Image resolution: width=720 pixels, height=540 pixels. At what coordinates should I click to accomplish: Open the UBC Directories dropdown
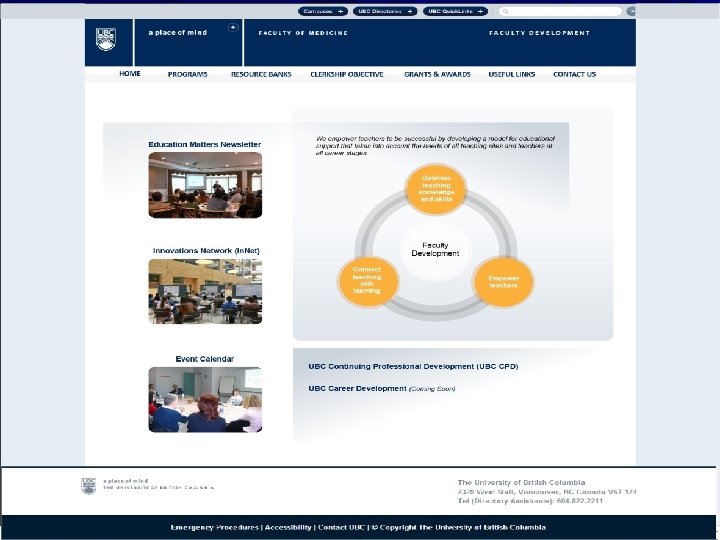pyautogui.click(x=385, y=11)
